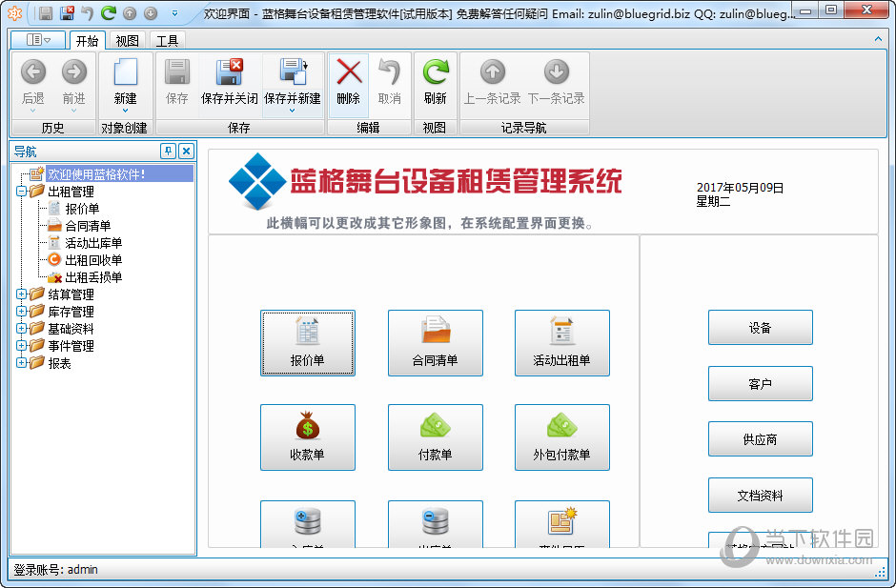Click quick-access up arrow icon in title bar
Viewport: 896px width, 588px height.
click(x=130, y=13)
